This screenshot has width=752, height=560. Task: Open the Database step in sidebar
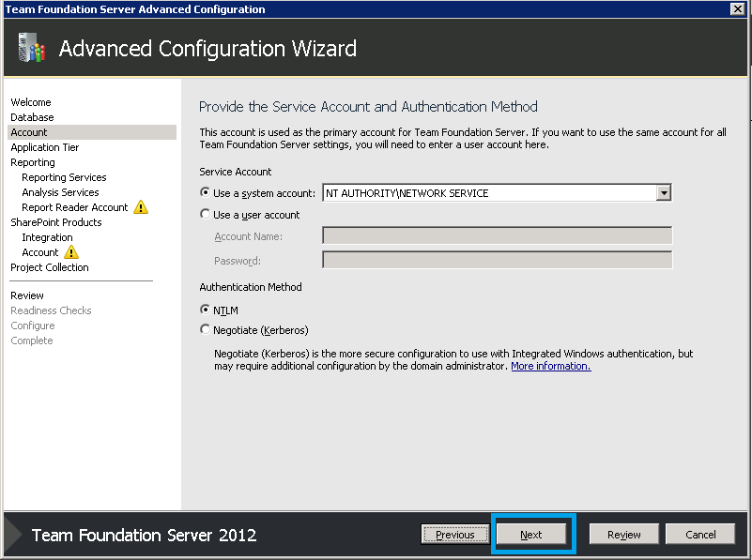32,117
